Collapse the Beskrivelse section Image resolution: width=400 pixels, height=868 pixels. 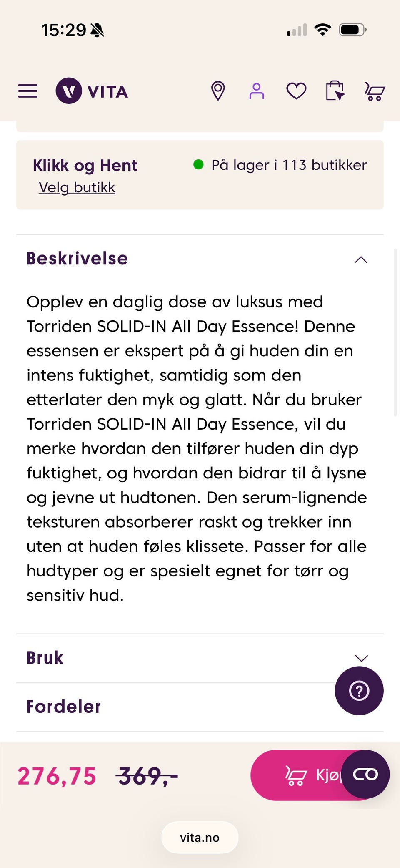coord(361,260)
